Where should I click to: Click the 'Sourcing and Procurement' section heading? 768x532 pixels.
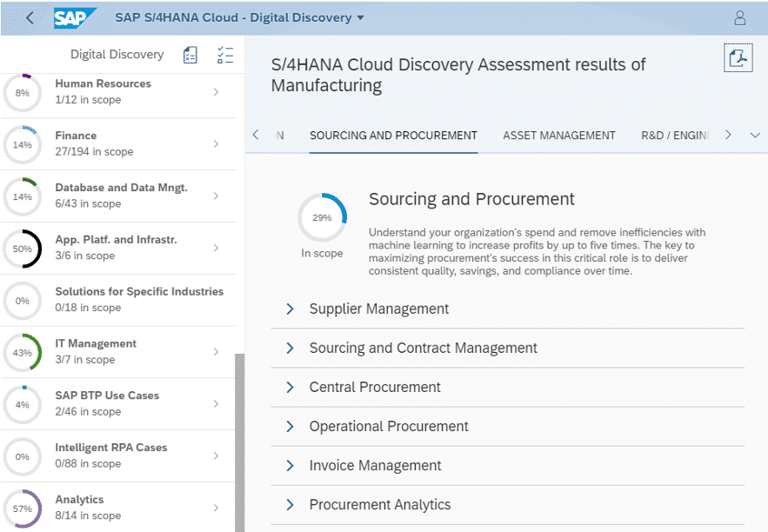471,199
